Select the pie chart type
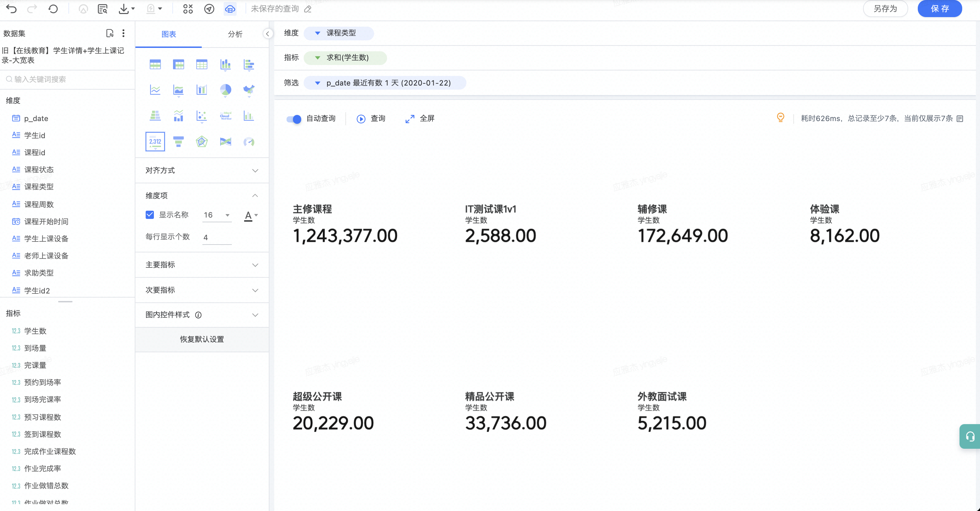Screen dimensions: 980x511 coord(226,90)
